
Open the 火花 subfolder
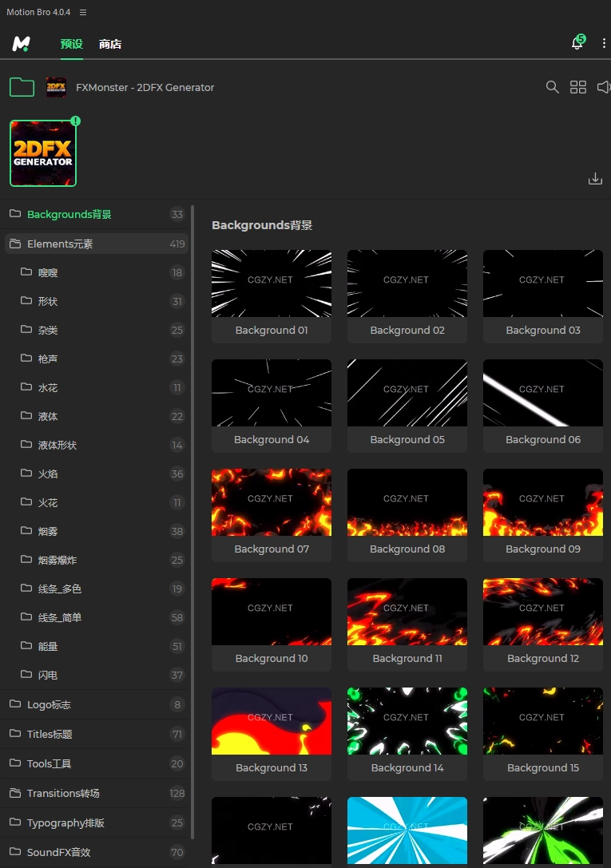97,502
